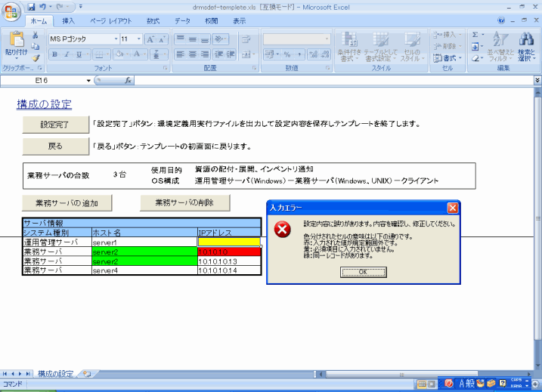Click the Find & Select binoculars icon
This screenshot has width=542, height=392.
[x=526, y=42]
